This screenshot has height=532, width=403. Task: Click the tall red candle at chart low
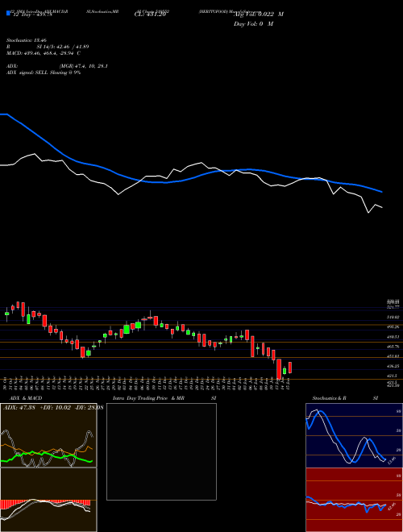(279, 369)
